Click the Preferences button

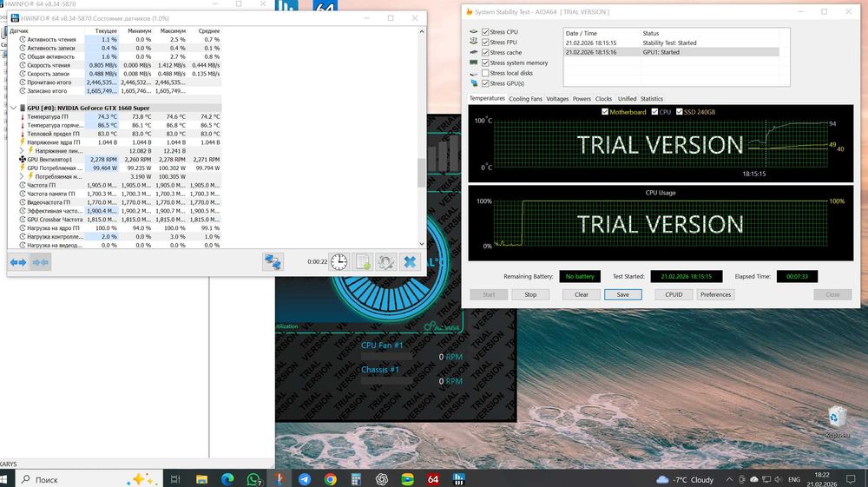[x=715, y=294]
